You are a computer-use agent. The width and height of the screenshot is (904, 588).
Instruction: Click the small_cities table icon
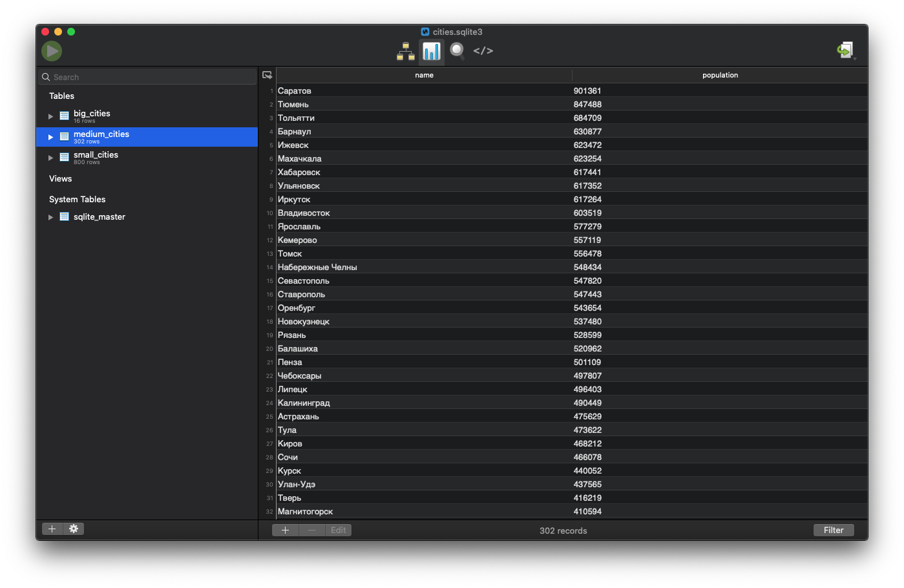tap(65, 157)
